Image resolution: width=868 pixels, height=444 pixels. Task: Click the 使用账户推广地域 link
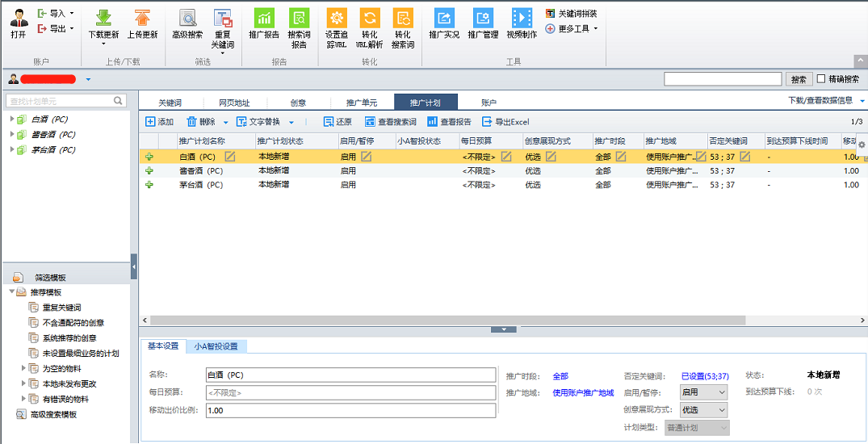[583, 393]
